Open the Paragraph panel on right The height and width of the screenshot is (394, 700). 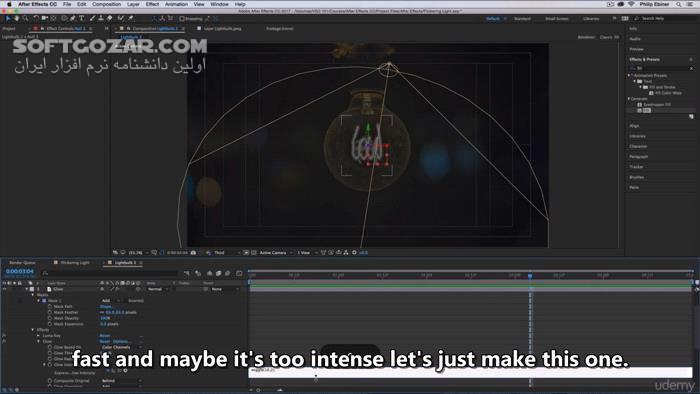click(638, 157)
